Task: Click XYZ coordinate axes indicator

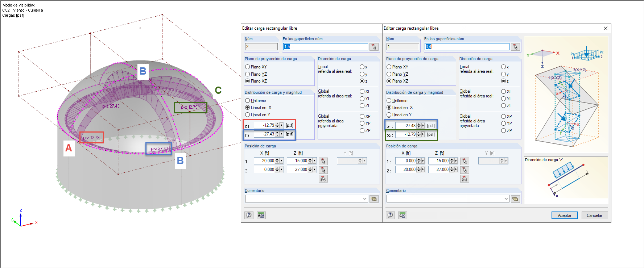Action: coord(24,218)
